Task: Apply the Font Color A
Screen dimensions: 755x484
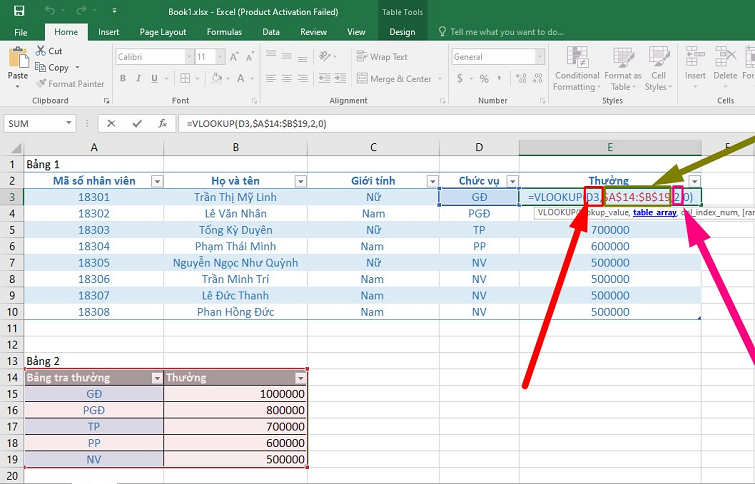Action: [240, 78]
